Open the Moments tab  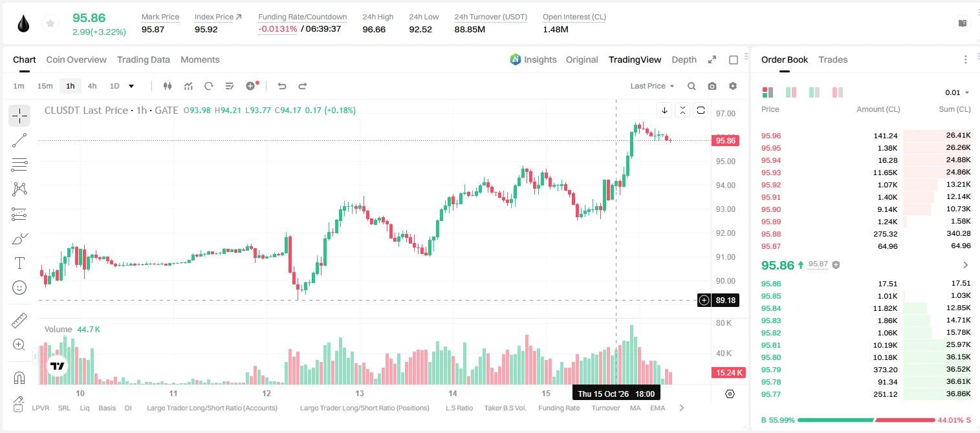click(x=200, y=59)
